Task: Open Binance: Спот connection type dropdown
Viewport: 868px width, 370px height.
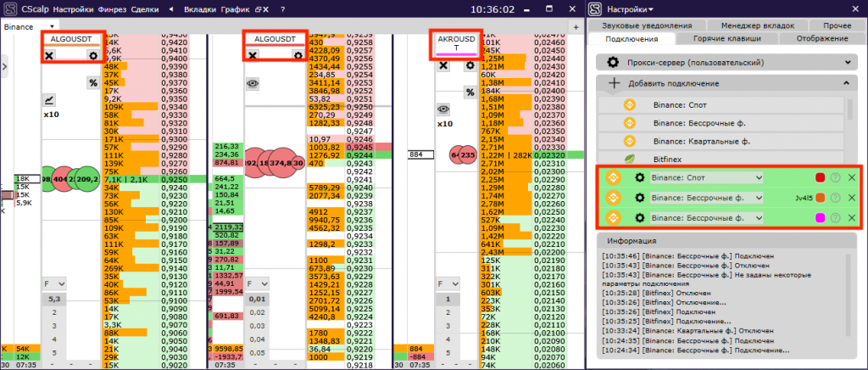Action: click(x=706, y=178)
